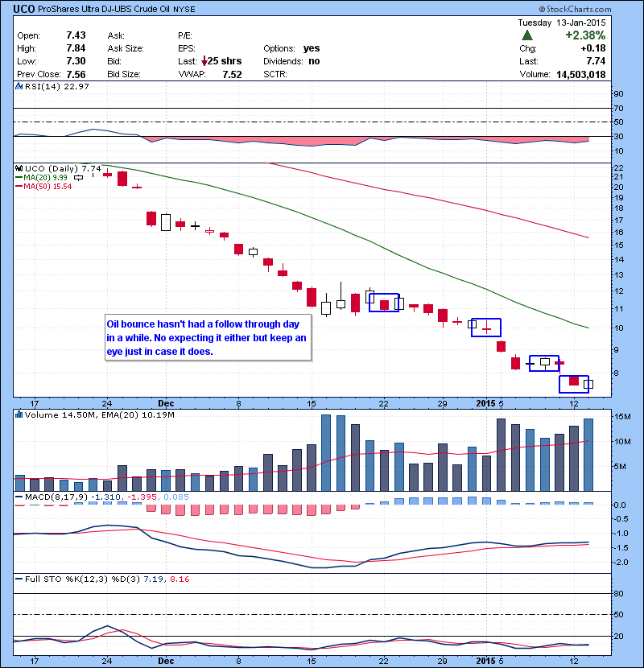Click the green up-triangle beside +2.38%
Viewport: 644px width, 668px height.
click(527, 35)
